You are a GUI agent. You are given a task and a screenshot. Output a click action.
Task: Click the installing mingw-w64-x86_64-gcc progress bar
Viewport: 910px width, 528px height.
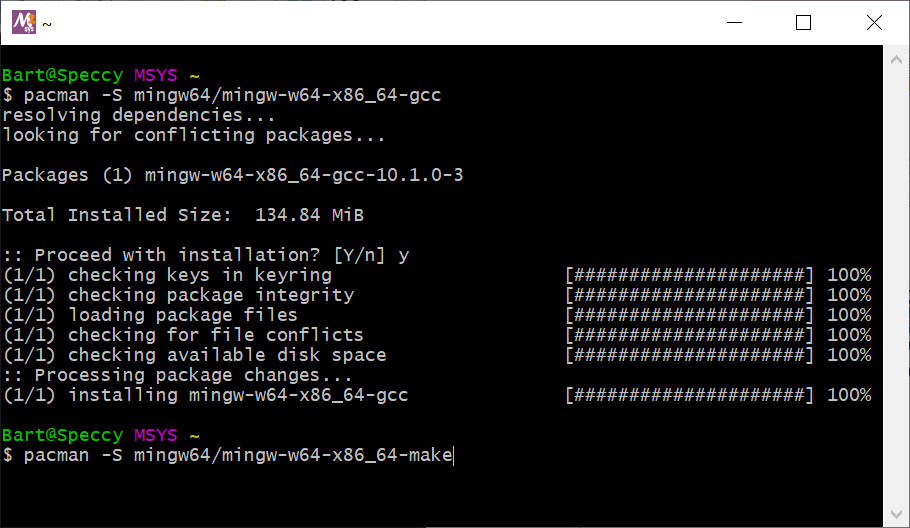[690, 395]
